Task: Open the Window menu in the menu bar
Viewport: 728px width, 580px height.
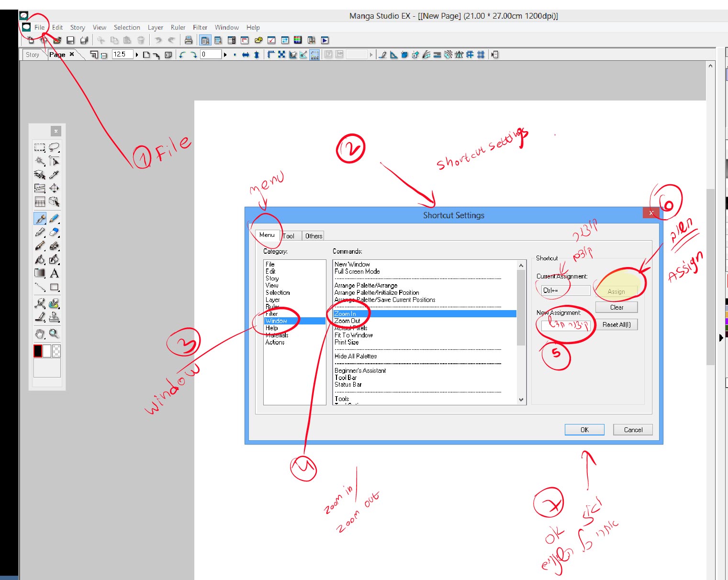Action: point(227,27)
